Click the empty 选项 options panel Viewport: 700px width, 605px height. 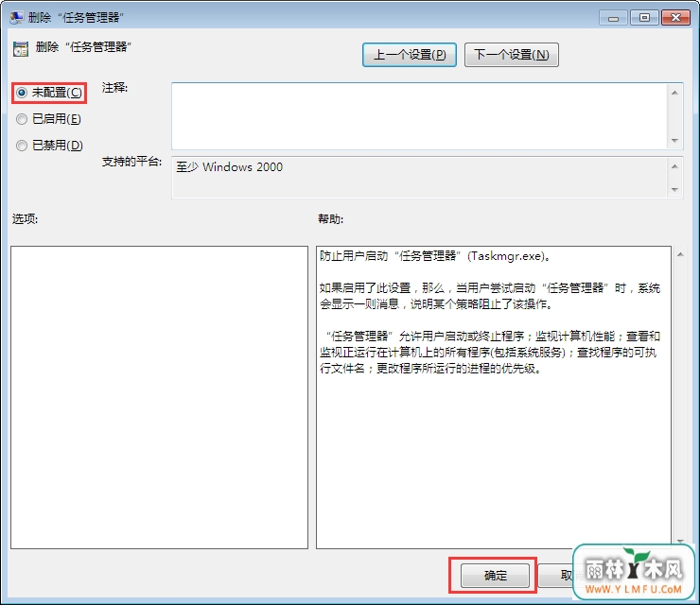coord(159,398)
